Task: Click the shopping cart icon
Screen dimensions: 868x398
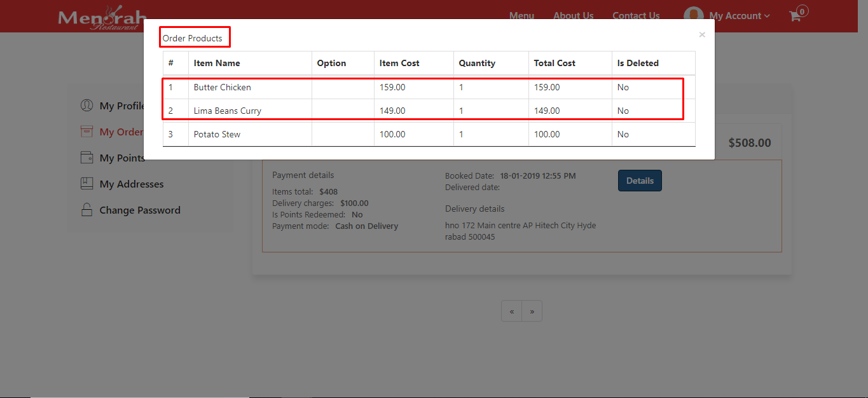Action: pos(795,16)
